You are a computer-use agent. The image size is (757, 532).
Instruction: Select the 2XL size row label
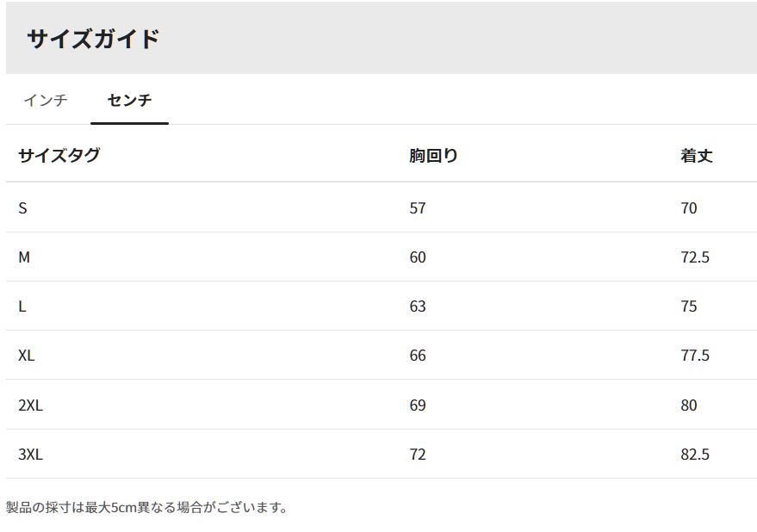(x=30, y=405)
